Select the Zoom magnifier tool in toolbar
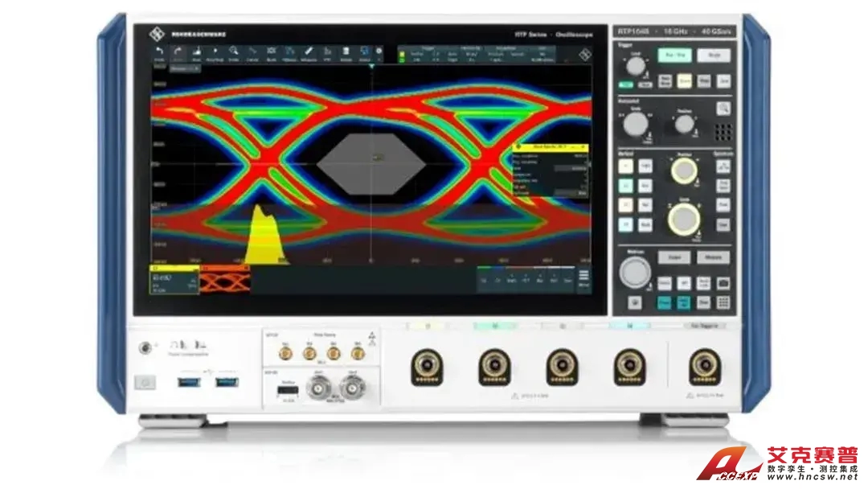 coord(233,53)
